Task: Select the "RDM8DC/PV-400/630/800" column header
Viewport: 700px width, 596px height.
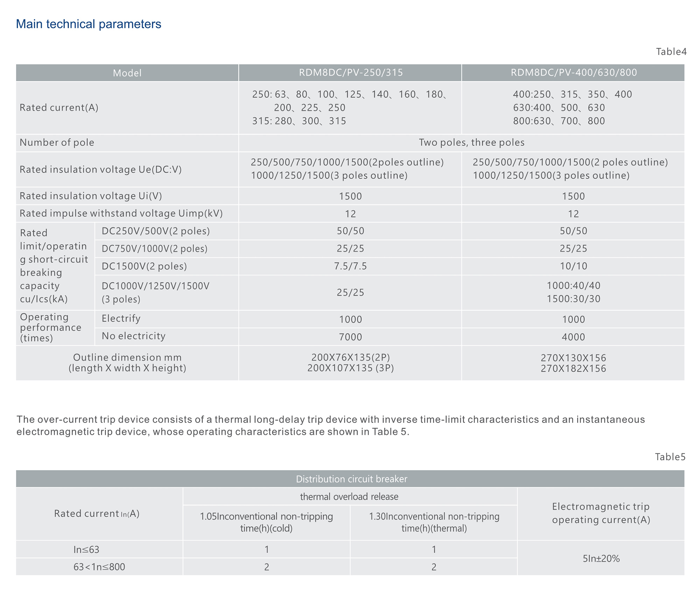Action: (x=574, y=72)
